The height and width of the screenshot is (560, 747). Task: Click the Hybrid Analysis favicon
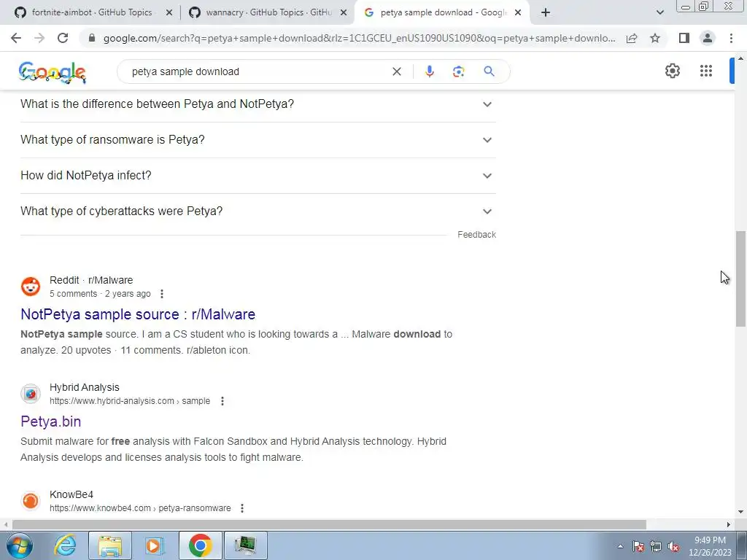tap(31, 394)
